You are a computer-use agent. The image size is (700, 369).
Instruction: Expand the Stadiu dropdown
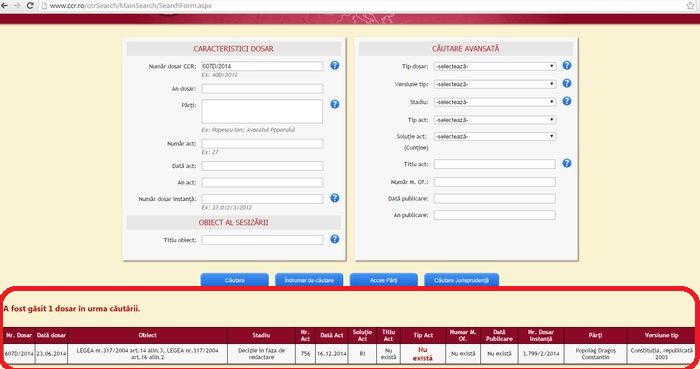(x=495, y=102)
